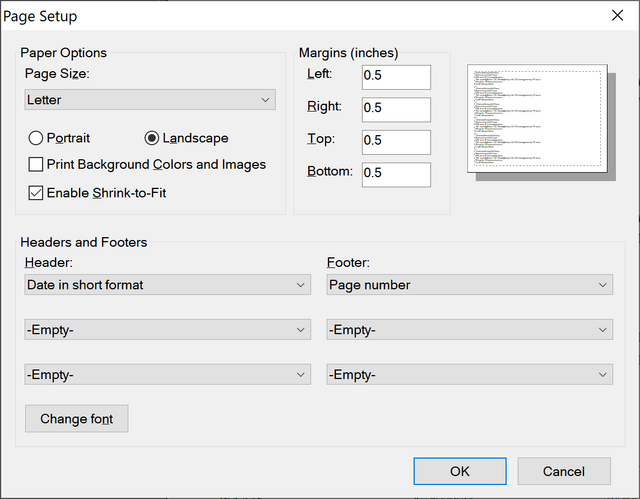This screenshot has width=640, height=499.
Task: Expand the third Header -Empty- dropdown
Action: point(168,374)
